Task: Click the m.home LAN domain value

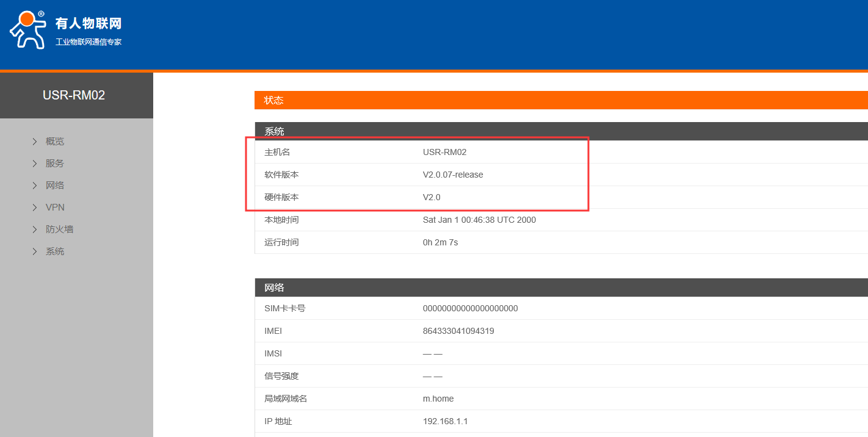Action: [x=438, y=399]
